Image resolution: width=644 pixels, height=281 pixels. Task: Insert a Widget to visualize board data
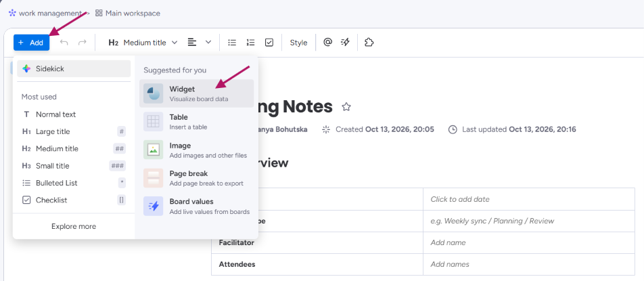point(196,93)
